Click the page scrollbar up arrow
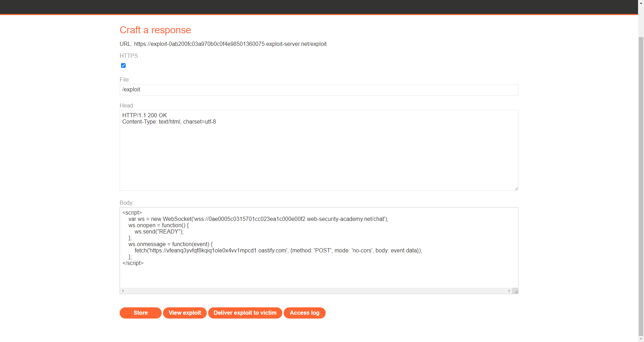Viewport: 644px width, 342px height. [x=641, y=3]
